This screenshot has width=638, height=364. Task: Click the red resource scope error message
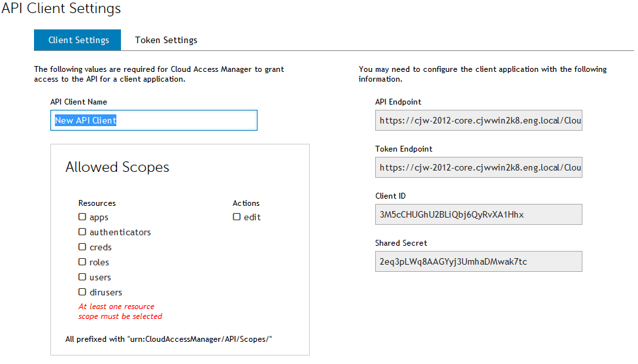pyautogui.click(x=120, y=311)
